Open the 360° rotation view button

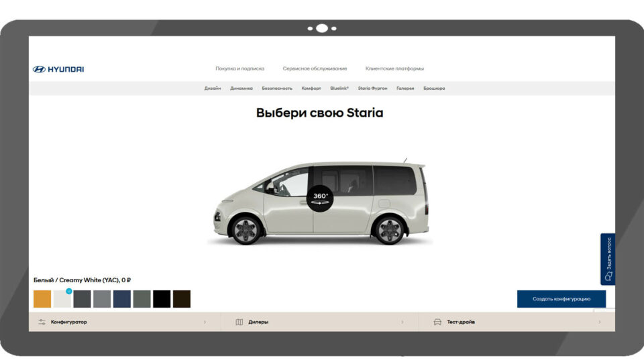click(x=320, y=198)
